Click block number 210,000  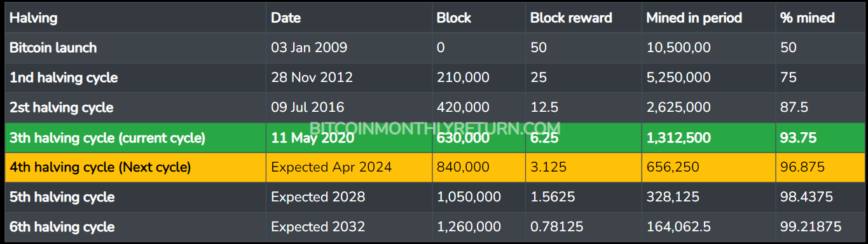pos(463,78)
